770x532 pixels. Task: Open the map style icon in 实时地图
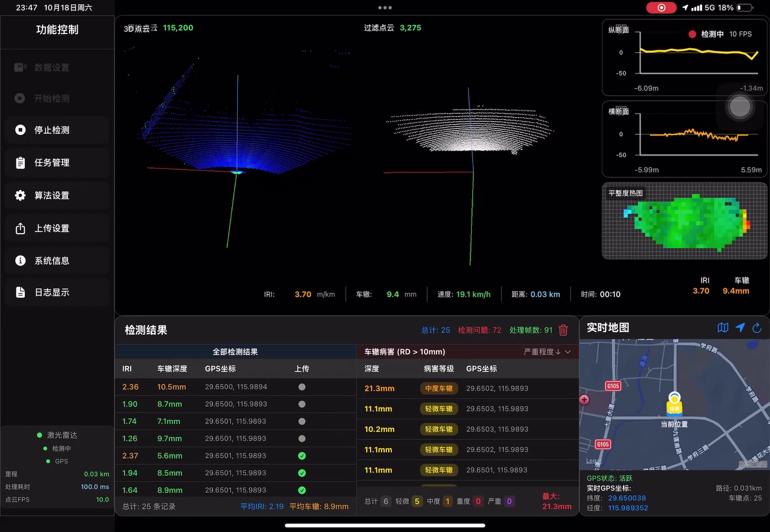point(723,328)
